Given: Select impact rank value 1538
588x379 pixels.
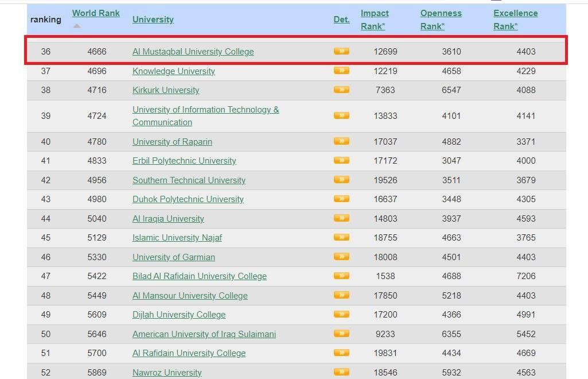Looking at the screenshot, I should click(385, 276).
